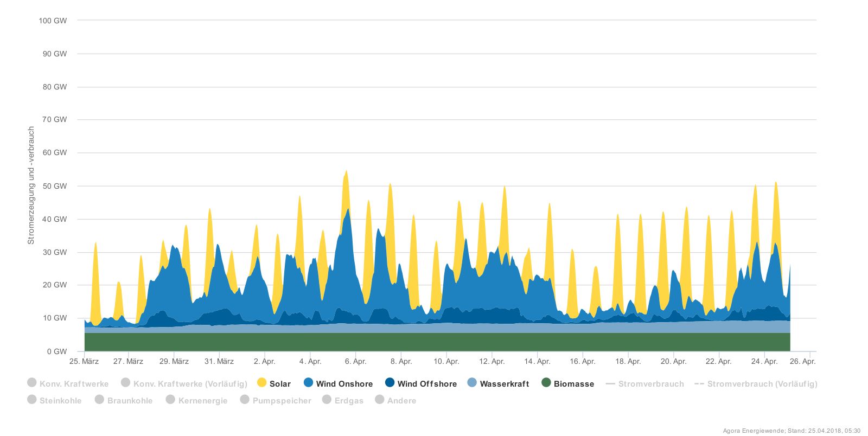Show the Konv. Kraftwerke (Vorläufig) series
Image resolution: width=868 pixels, height=436 pixels.
tap(190, 384)
